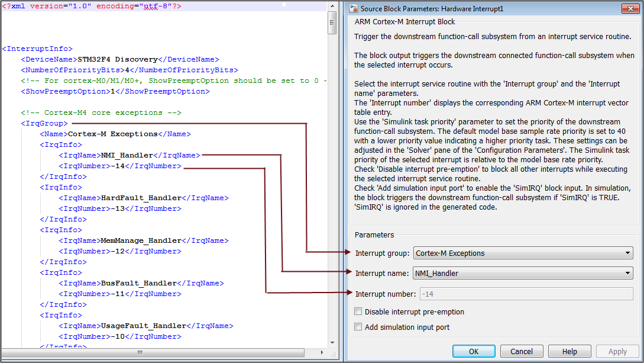Enable Disable interrupt pre-emption checkbox
This screenshot has width=644, height=363.
pos(358,311)
